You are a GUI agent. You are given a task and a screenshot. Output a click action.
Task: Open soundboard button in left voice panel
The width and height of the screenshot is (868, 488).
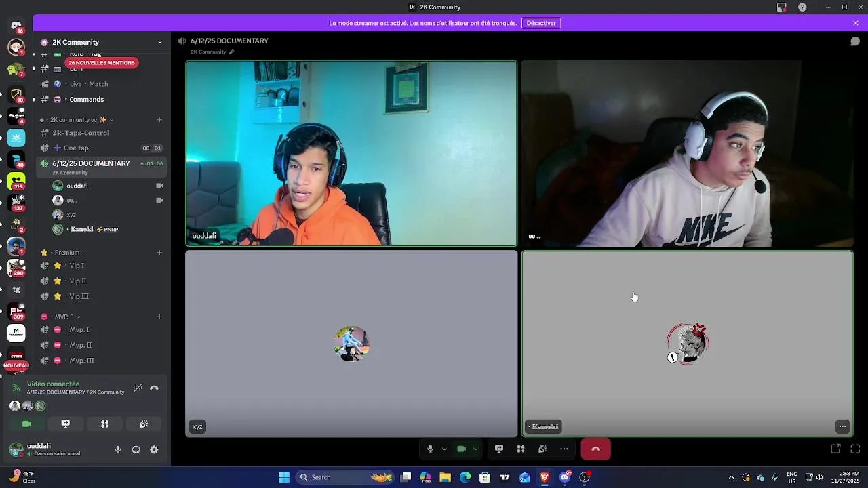(144, 424)
